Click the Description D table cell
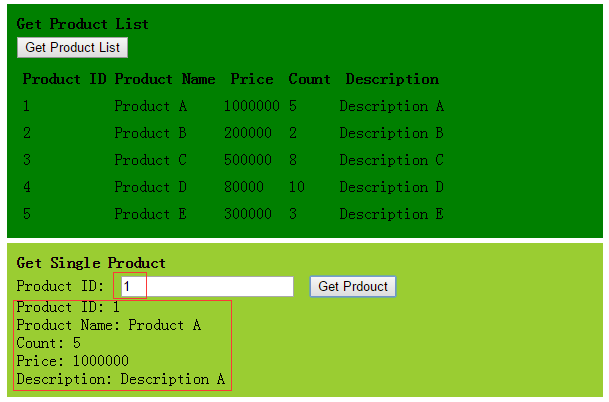The width and height of the screenshot is (609, 402). pyautogui.click(x=392, y=187)
